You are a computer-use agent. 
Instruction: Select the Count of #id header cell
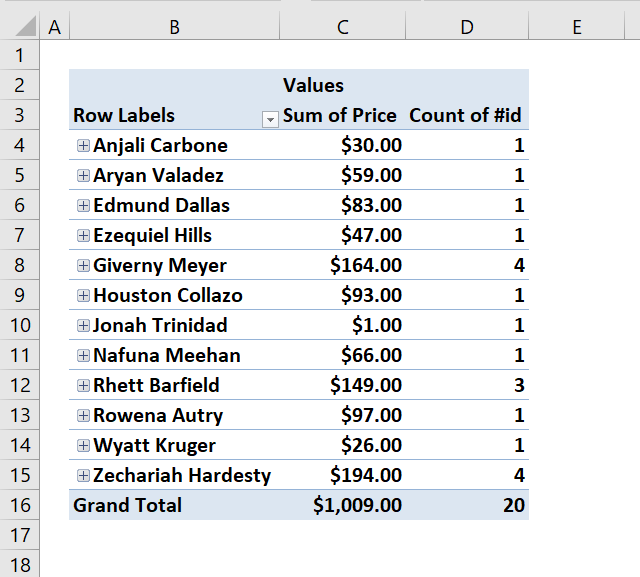467,115
